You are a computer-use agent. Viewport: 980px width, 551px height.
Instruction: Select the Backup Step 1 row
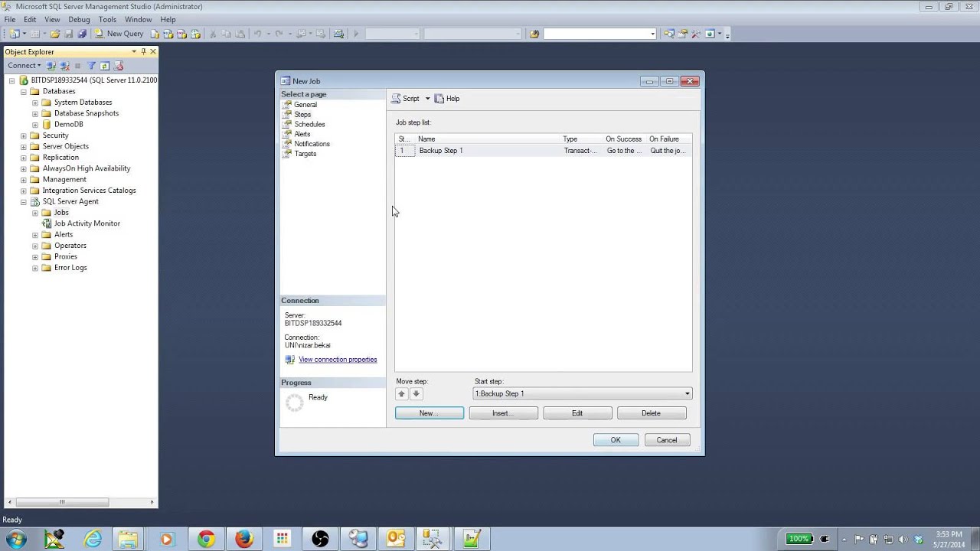coord(543,151)
